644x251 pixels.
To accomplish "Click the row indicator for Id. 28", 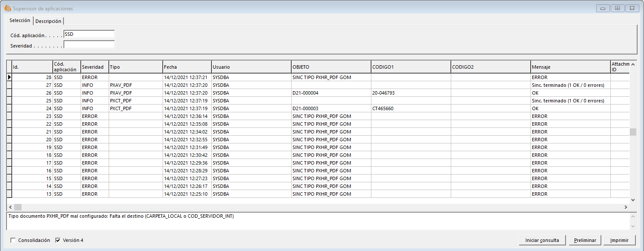I will (9, 77).
